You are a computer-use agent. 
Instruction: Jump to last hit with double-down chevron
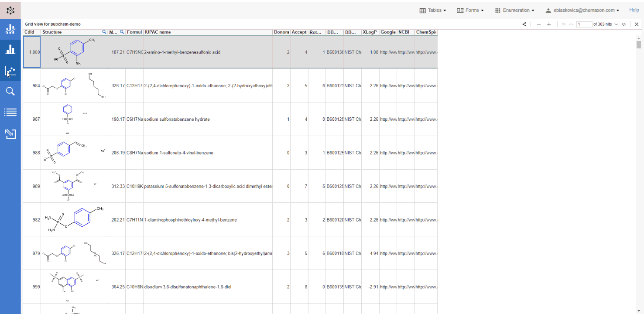coord(624,24)
